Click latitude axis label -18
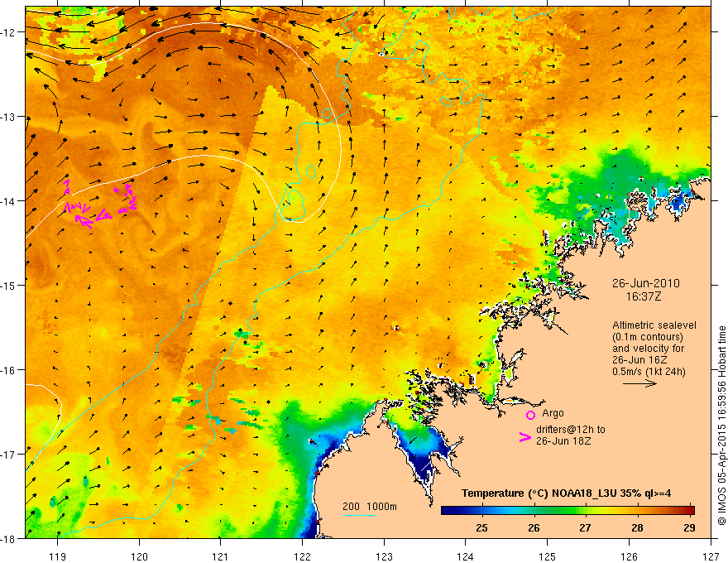The image size is (728, 563). tap(8, 538)
